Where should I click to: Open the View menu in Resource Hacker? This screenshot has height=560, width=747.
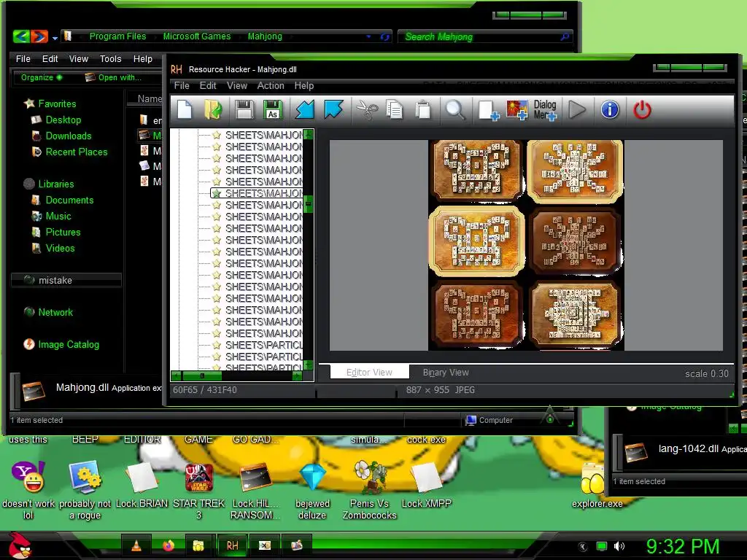pyautogui.click(x=237, y=86)
